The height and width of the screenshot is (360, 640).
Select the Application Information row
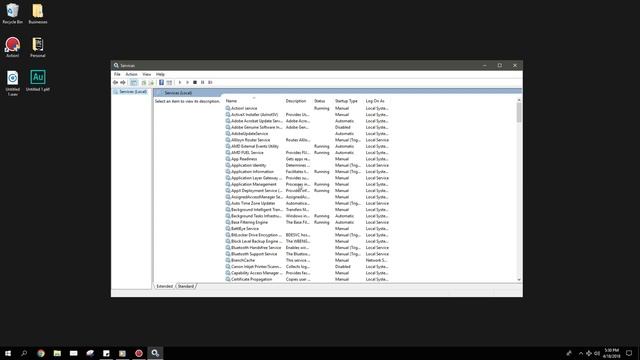(307, 171)
